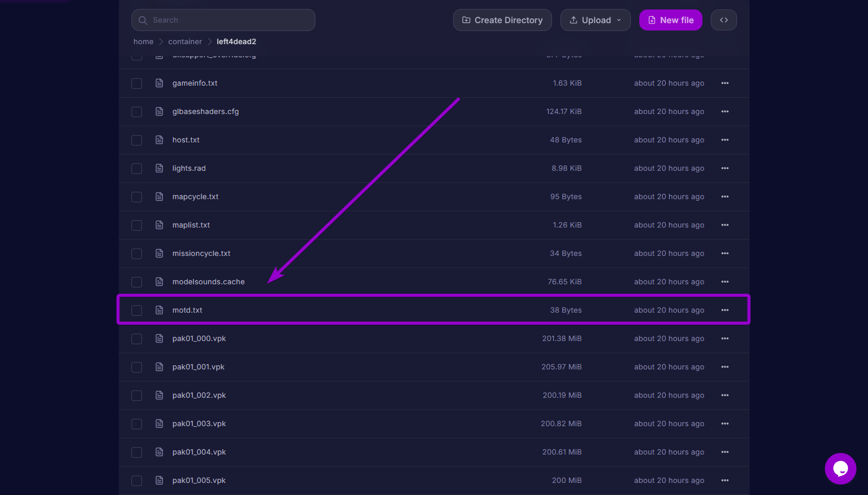868x495 pixels.
Task: Open the missioncycle.txt file
Action: pyautogui.click(x=201, y=253)
